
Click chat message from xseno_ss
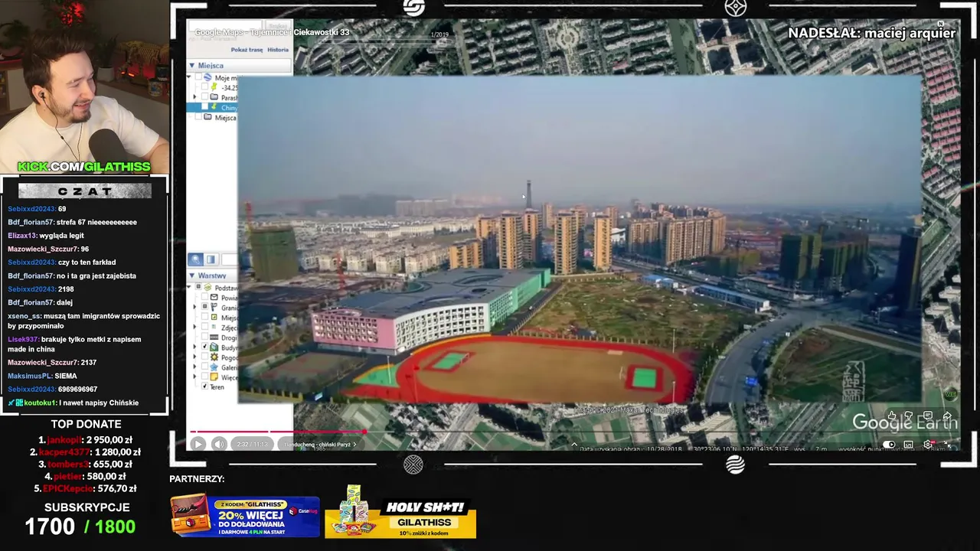(84, 321)
